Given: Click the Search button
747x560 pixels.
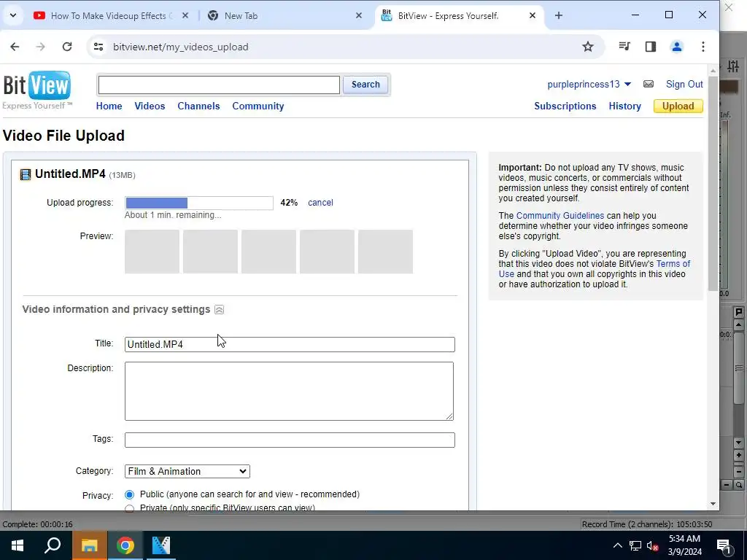Looking at the screenshot, I should click(x=365, y=85).
